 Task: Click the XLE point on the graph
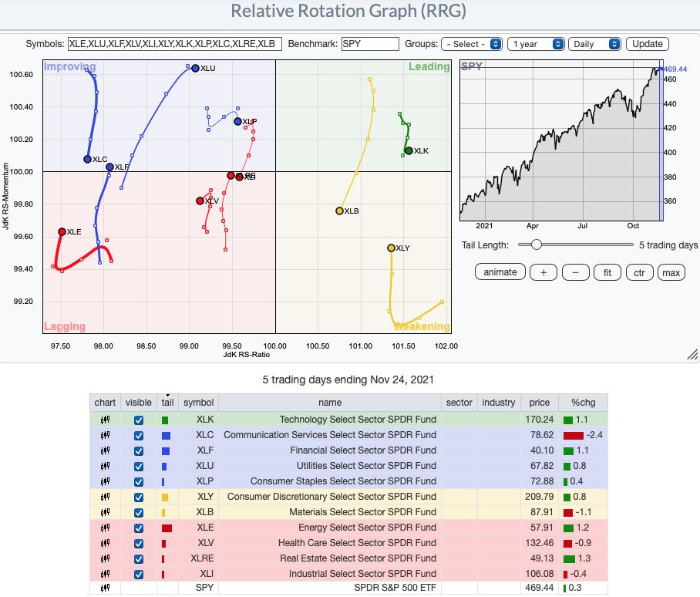pos(62,231)
